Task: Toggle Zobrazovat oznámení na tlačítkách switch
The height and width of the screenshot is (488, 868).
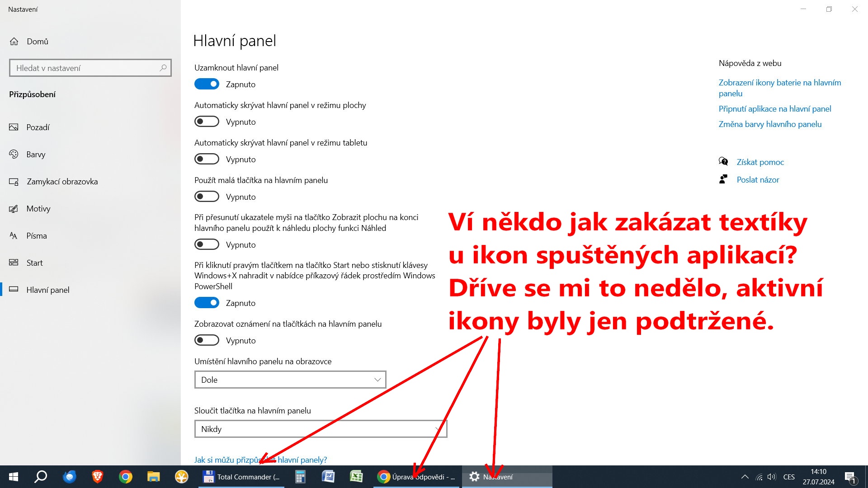Action: coord(207,340)
